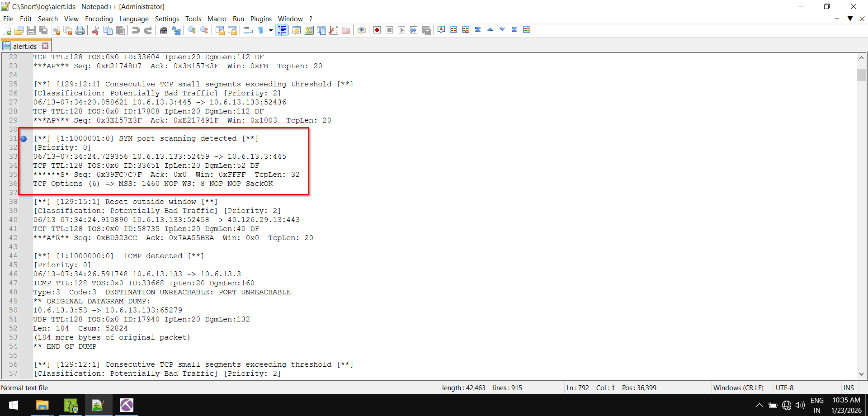The width and height of the screenshot is (868, 416).
Task: Open the Find and Replace tool
Action: tap(176, 30)
